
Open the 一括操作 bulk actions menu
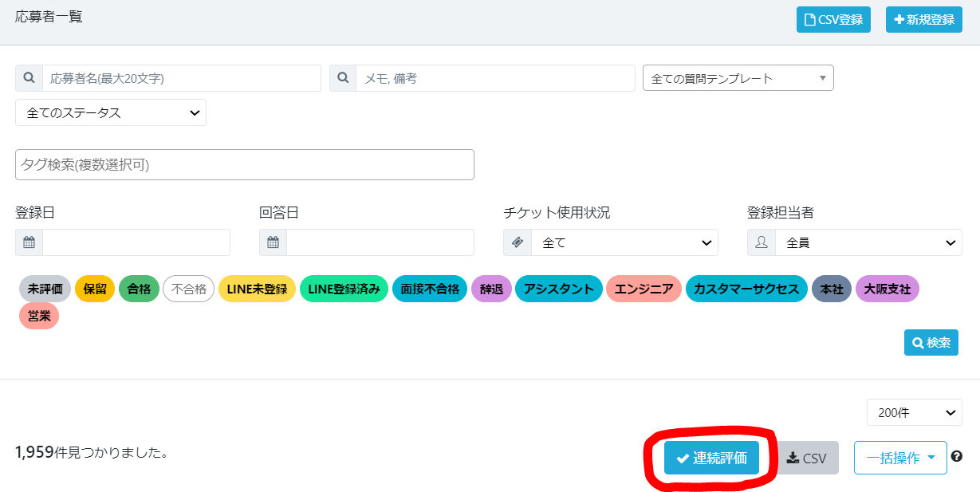point(900,458)
